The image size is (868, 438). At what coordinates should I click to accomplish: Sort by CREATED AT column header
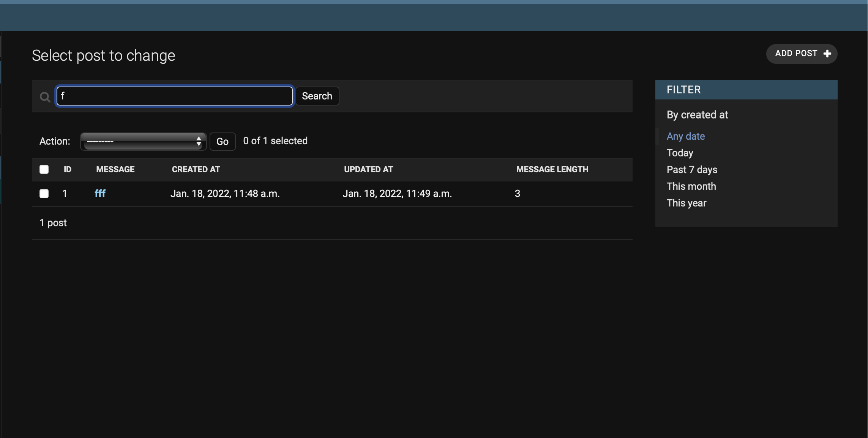coord(196,170)
